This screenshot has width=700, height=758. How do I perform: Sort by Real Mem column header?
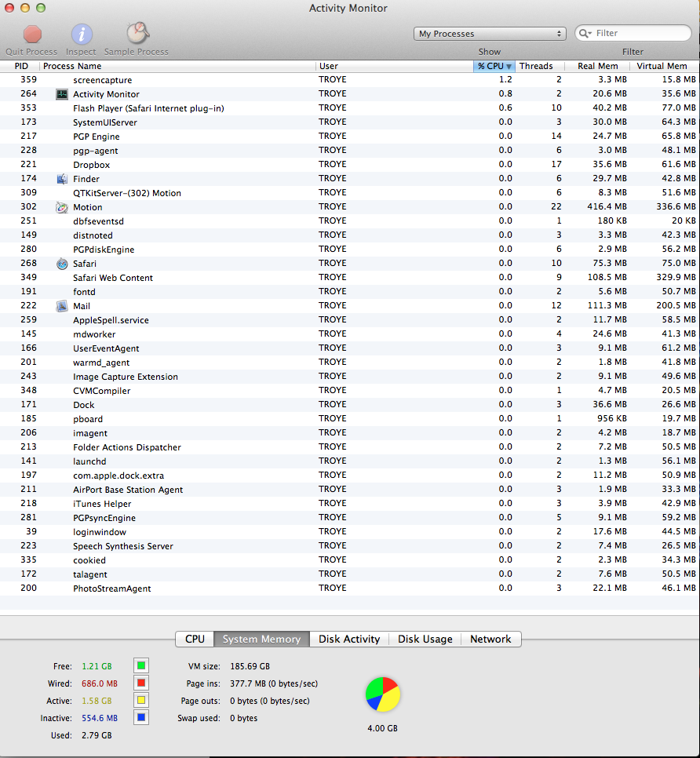(597, 66)
